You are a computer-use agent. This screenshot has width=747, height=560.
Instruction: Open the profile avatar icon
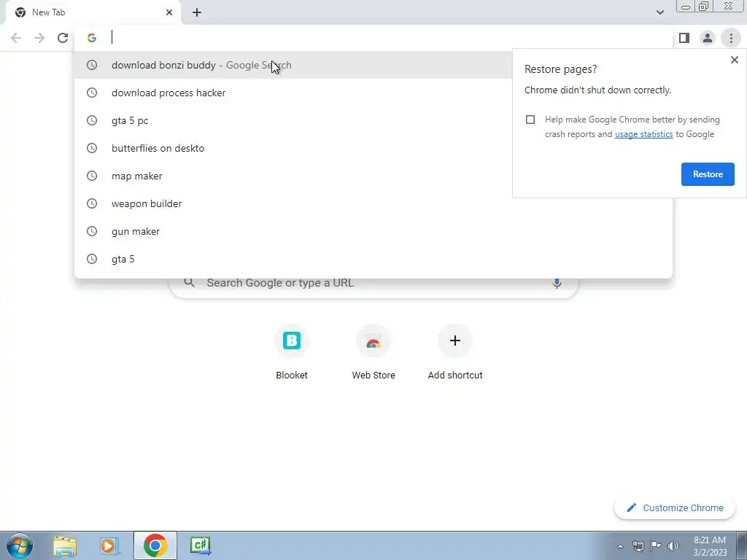point(708,38)
